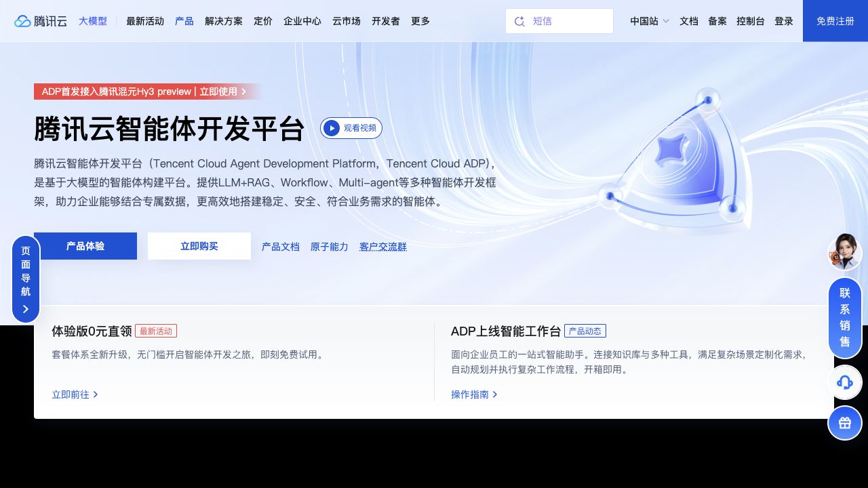Image resolution: width=868 pixels, height=488 pixels.
Task: Open the 开发者 menu
Action: point(386,21)
